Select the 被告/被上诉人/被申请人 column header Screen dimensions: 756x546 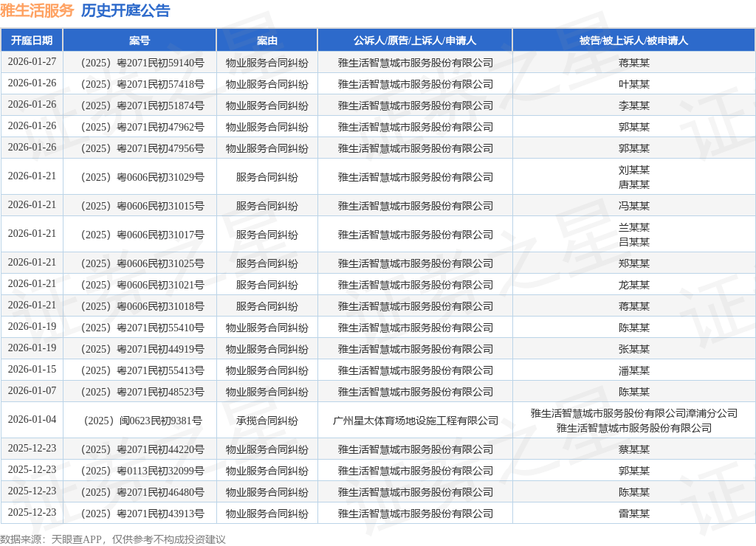633,41
